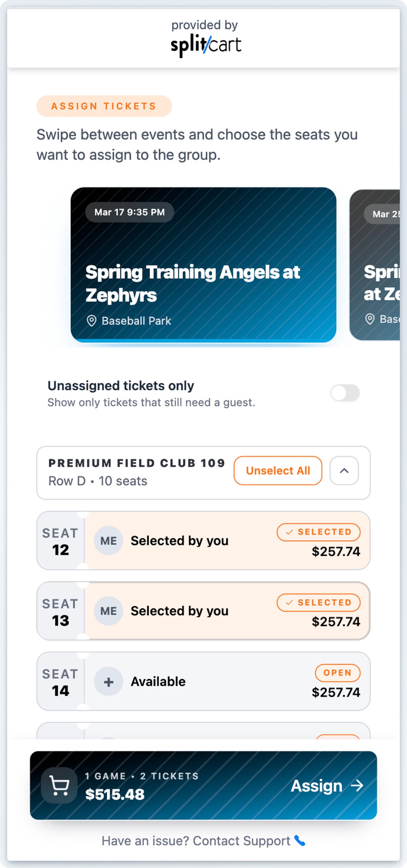Enable the Unassigned tickets only toggle
The width and height of the screenshot is (407, 868).
[x=345, y=393]
